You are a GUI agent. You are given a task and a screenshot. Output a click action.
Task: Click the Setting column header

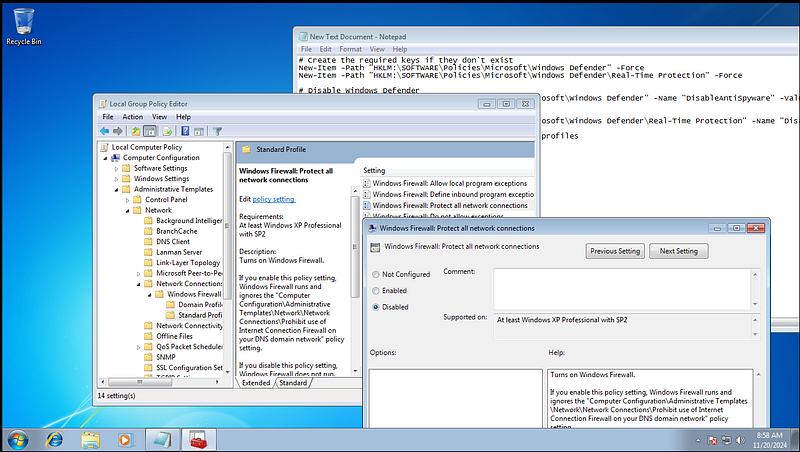click(x=447, y=170)
